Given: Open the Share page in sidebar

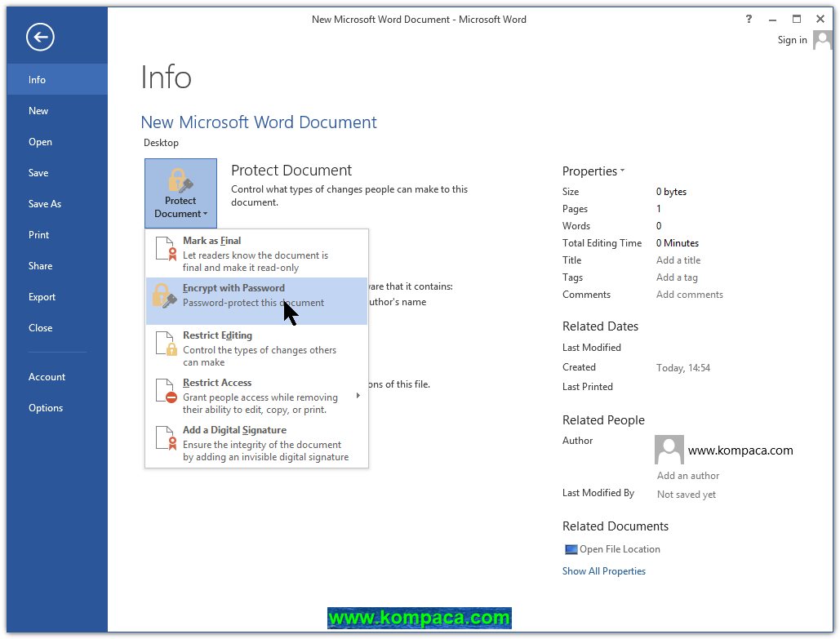Looking at the screenshot, I should pos(57,266).
